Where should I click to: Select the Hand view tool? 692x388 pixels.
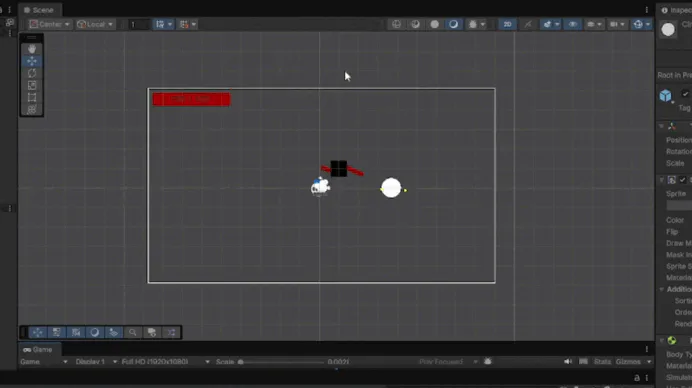click(32, 49)
